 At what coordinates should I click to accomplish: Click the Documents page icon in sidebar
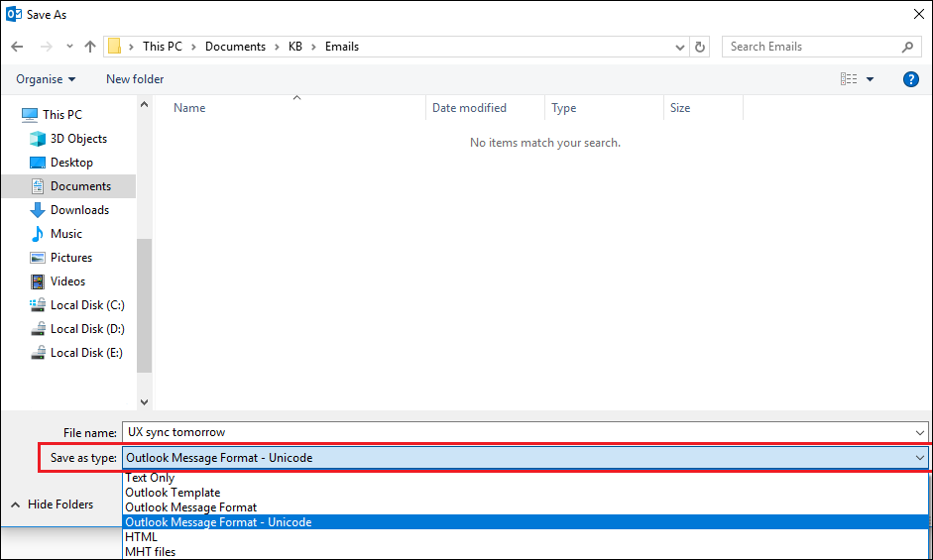point(38,186)
